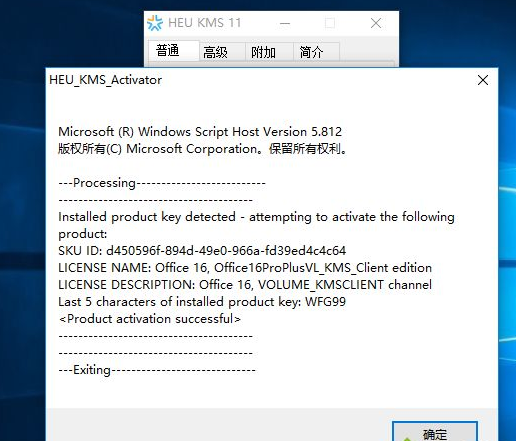Click the HEU KMS 11 star logo icon
Screen dimensions: 516x441
click(155, 23)
